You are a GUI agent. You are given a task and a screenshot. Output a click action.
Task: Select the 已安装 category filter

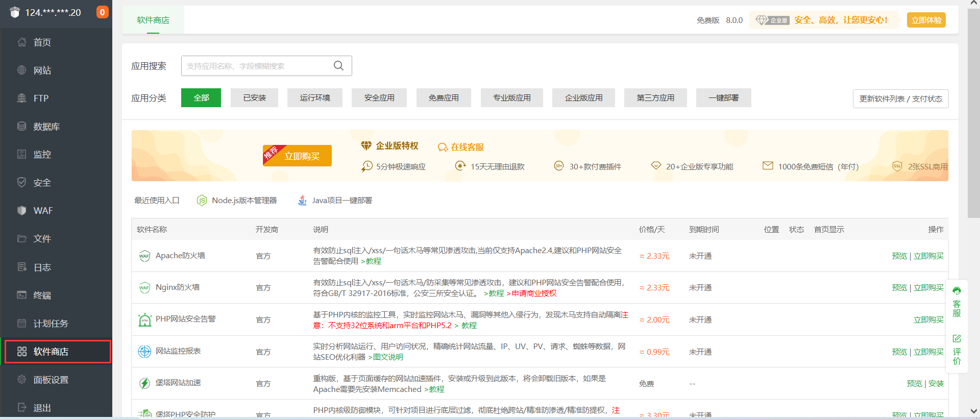[x=254, y=97]
